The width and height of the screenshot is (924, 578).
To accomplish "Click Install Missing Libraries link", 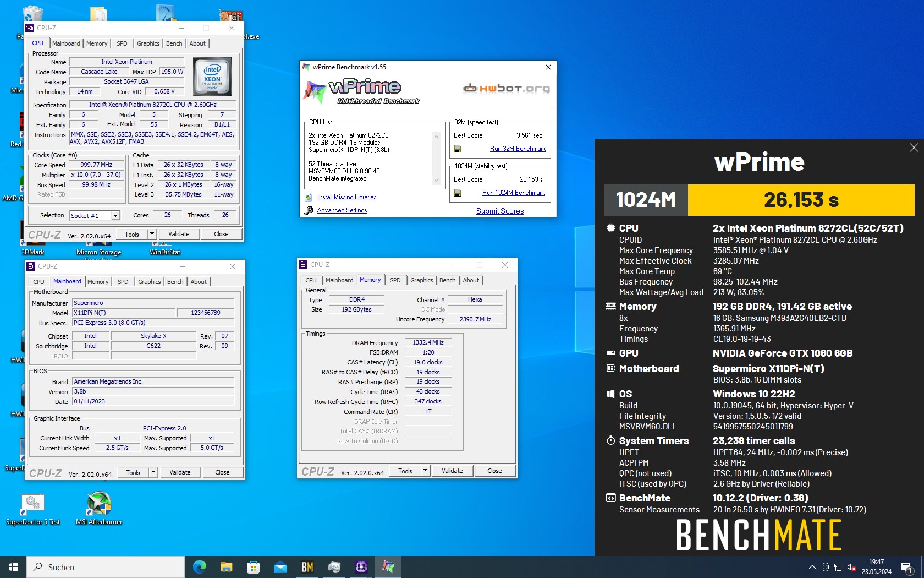I will pyautogui.click(x=346, y=197).
